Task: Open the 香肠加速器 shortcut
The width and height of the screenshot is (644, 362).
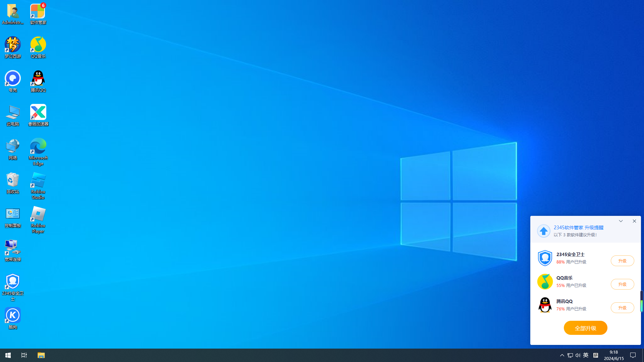Action: [x=38, y=115]
